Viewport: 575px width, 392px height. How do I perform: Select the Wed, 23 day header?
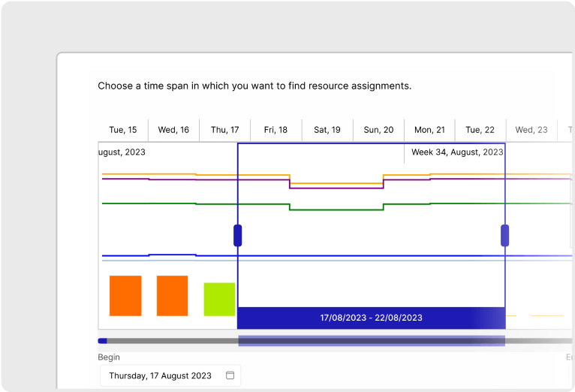click(531, 130)
